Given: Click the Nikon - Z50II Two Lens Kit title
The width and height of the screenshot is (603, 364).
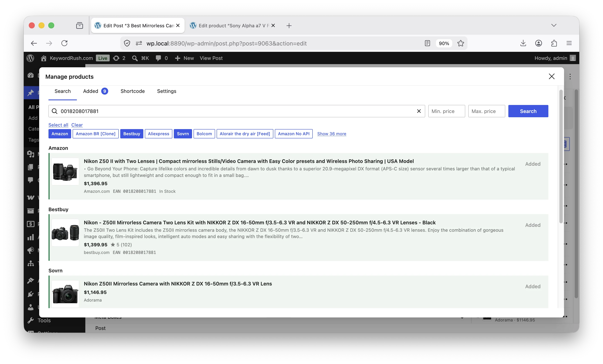Looking at the screenshot, I should [260, 222].
